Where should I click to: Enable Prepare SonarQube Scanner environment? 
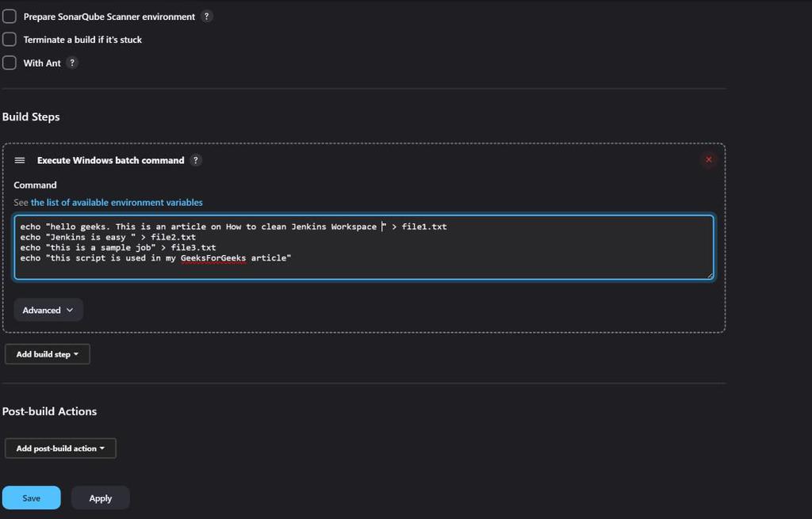point(9,16)
